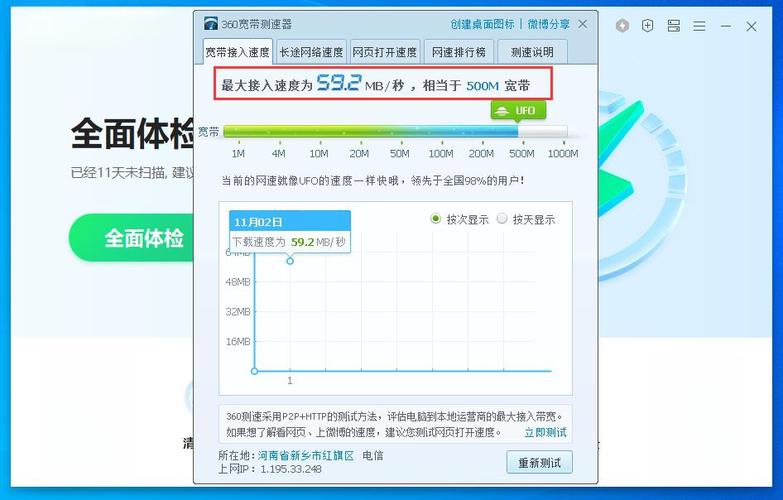The width and height of the screenshot is (783, 500).
Task: Select the 按天显示 radio button
Action: point(502,219)
